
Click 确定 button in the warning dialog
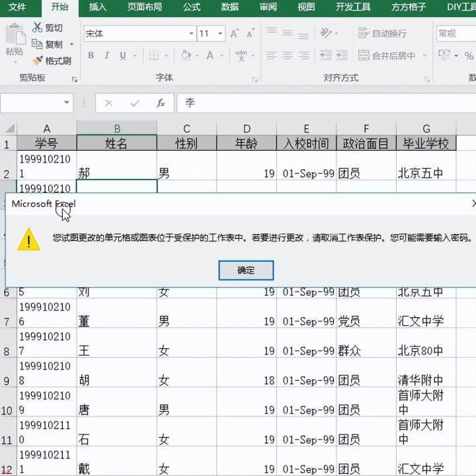pos(246,270)
